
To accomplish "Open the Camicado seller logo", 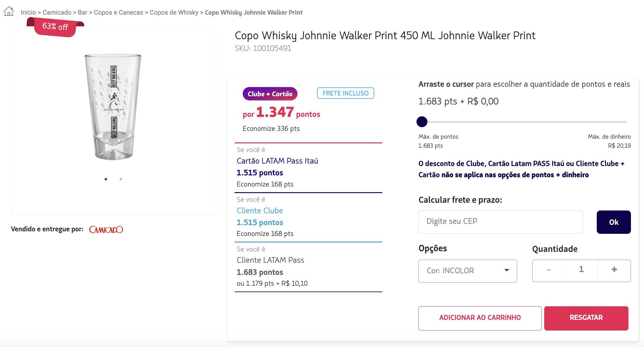I will point(106,229).
